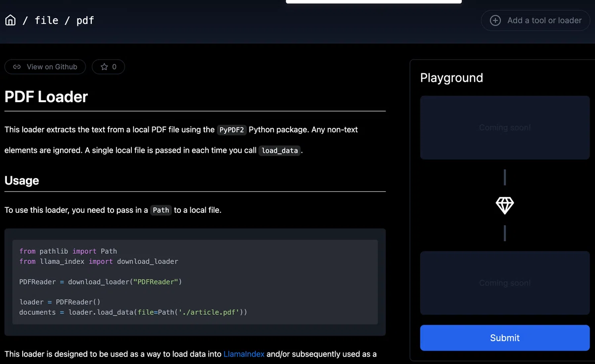This screenshot has width=595, height=364.
Task: Click the Path inline code label
Action: tap(161, 210)
